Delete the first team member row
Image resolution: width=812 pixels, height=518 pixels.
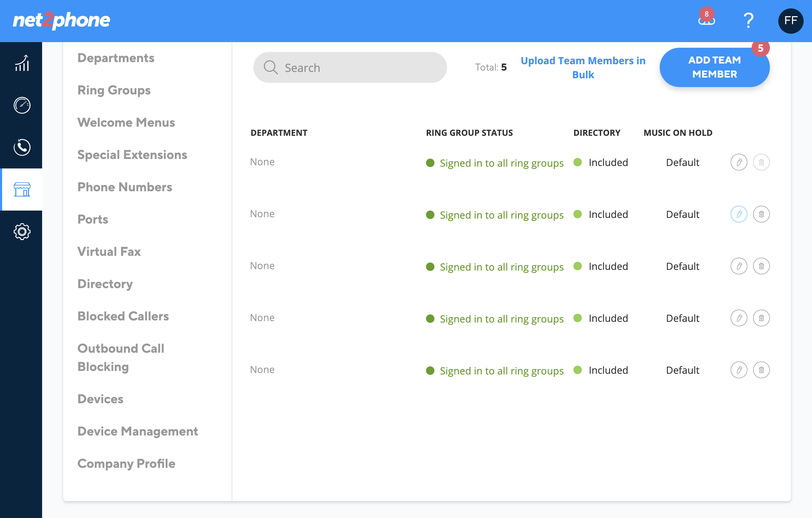[x=761, y=162]
